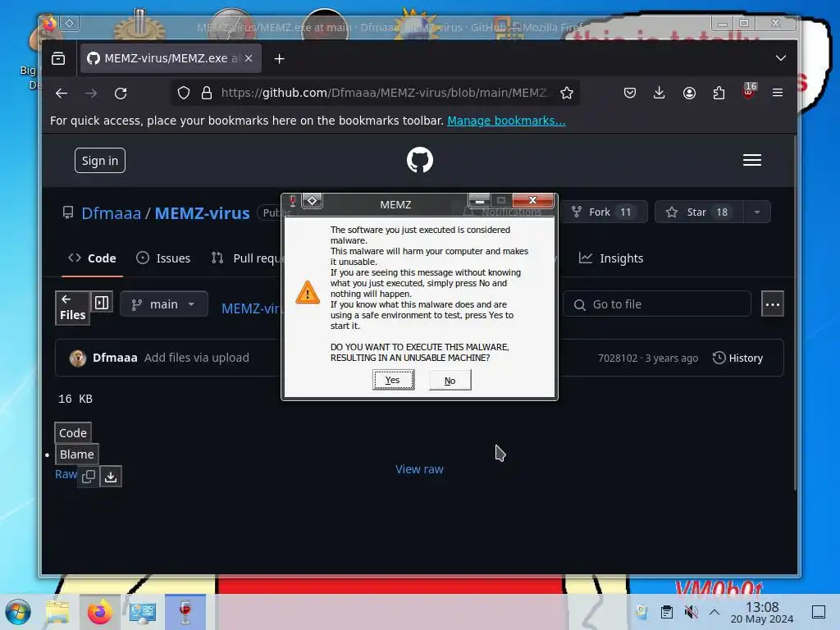Viewport: 840px width, 630px height.
Task: Click the Go to file search field
Action: tap(657, 304)
